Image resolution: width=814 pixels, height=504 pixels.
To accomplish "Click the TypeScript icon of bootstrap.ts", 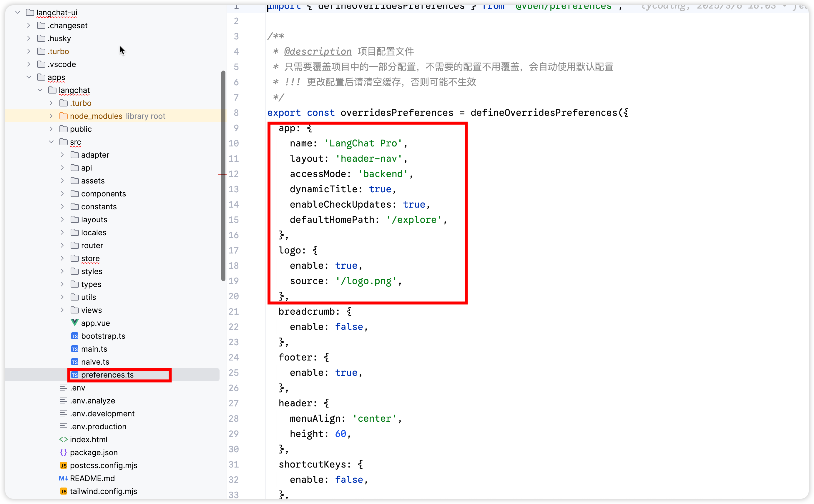I will [x=74, y=336].
